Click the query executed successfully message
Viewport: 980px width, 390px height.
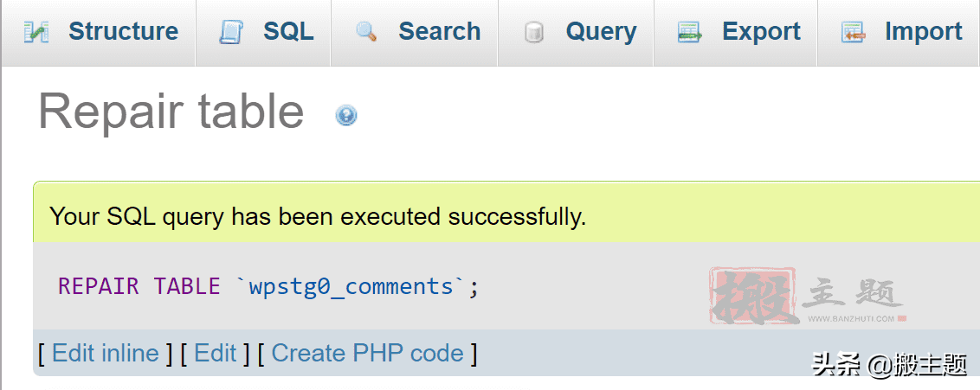coord(318,216)
